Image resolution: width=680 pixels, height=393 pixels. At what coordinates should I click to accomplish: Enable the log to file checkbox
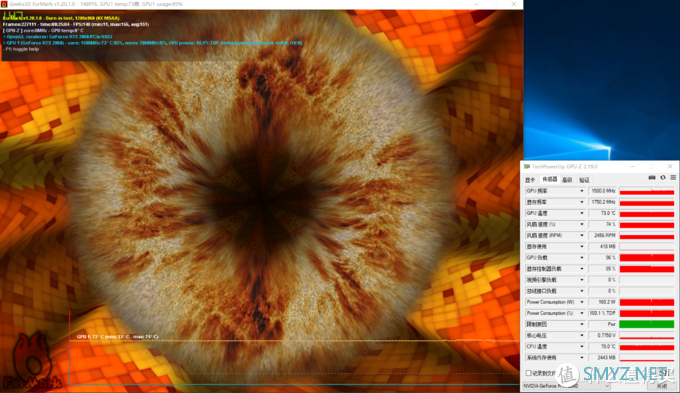click(x=529, y=373)
